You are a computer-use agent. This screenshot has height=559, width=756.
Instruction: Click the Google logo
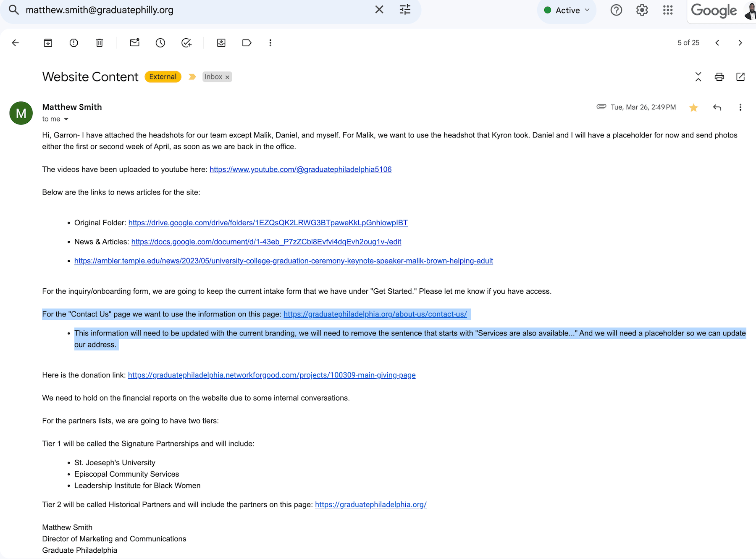[714, 11]
